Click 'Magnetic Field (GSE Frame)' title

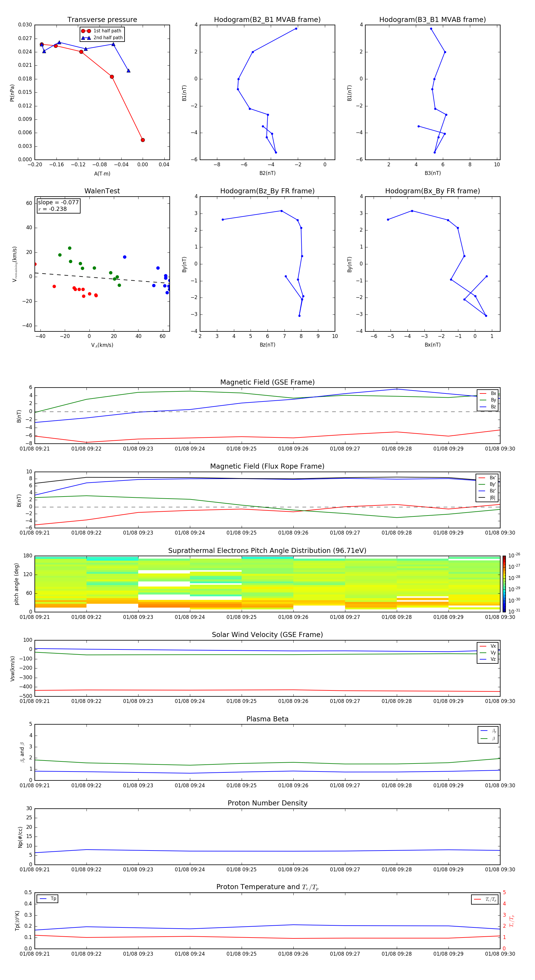[x=267, y=382]
